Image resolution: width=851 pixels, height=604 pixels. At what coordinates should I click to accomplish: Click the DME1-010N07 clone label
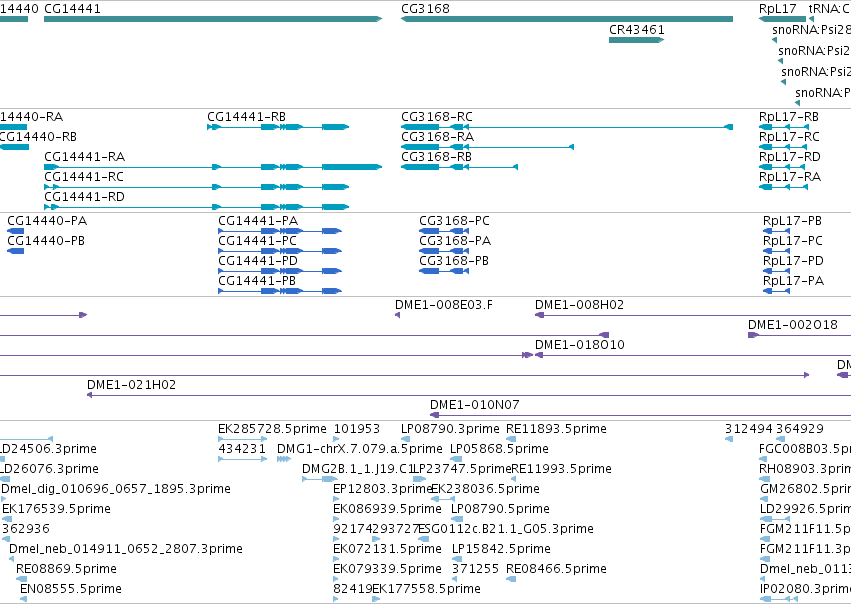pos(474,405)
